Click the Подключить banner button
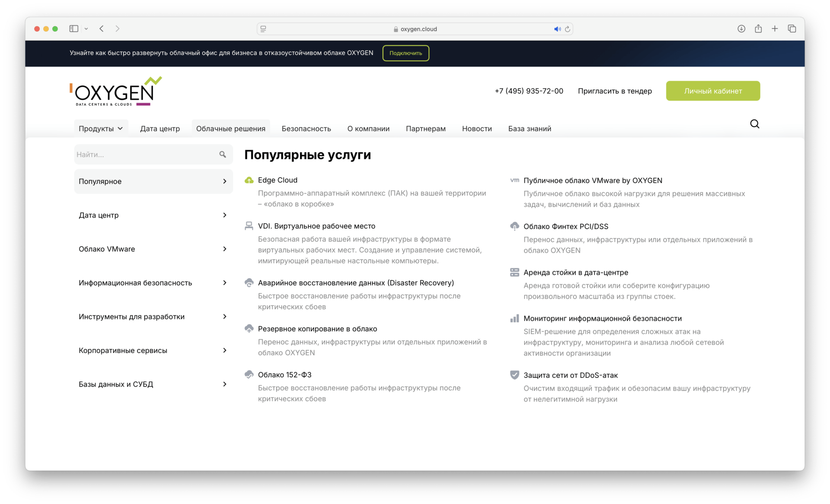This screenshot has height=504, width=830. [405, 53]
